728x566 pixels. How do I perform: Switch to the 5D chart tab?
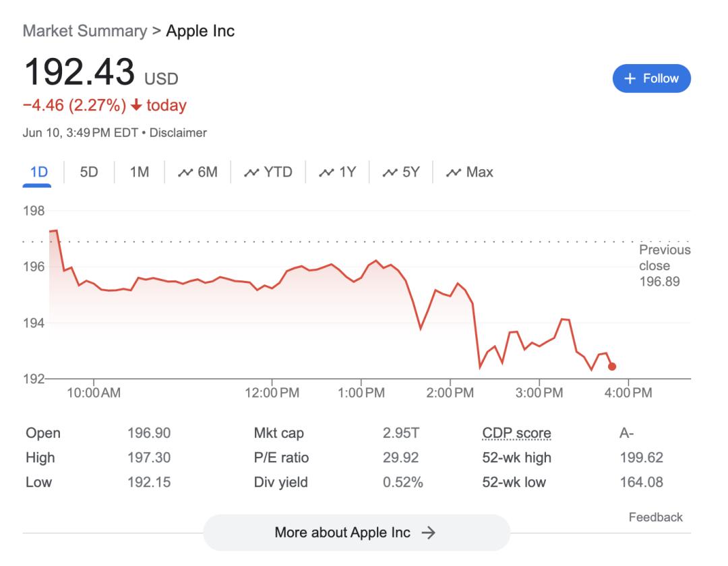click(89, 172)
